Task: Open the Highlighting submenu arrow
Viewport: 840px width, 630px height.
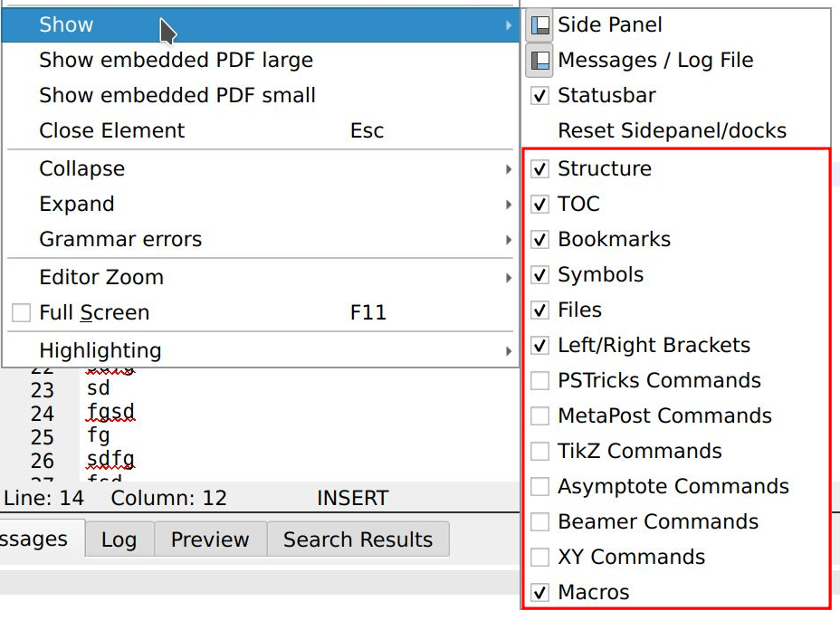Action: pyautogui.click(x=509, y=351)
